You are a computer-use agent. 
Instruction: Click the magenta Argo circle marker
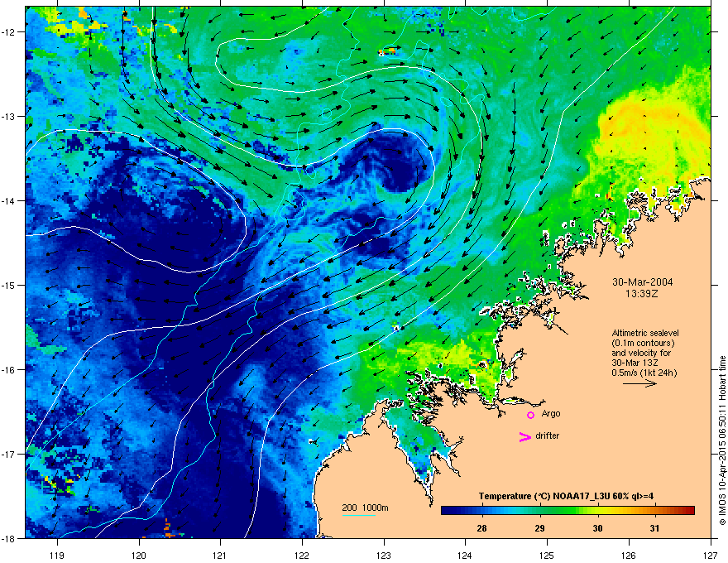[x=530, y=415]
